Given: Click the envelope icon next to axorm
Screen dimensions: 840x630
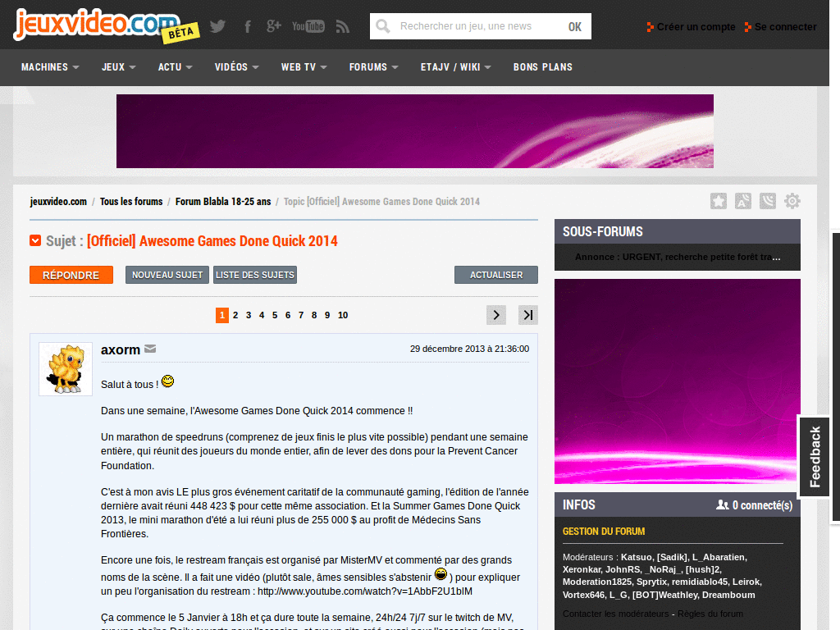Looking at the screenshot, I should click(x=151, y=349).
